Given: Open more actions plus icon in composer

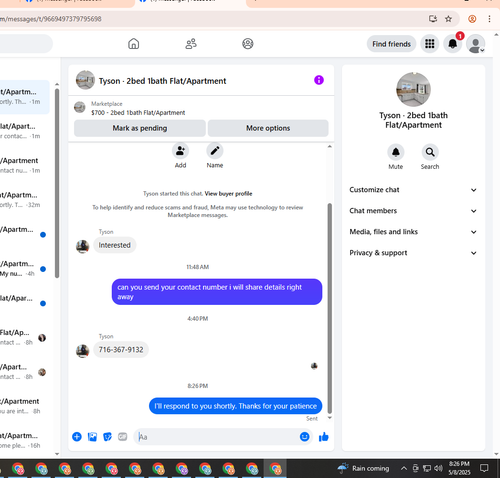Looking at the screenshot, I should (77, 437).
